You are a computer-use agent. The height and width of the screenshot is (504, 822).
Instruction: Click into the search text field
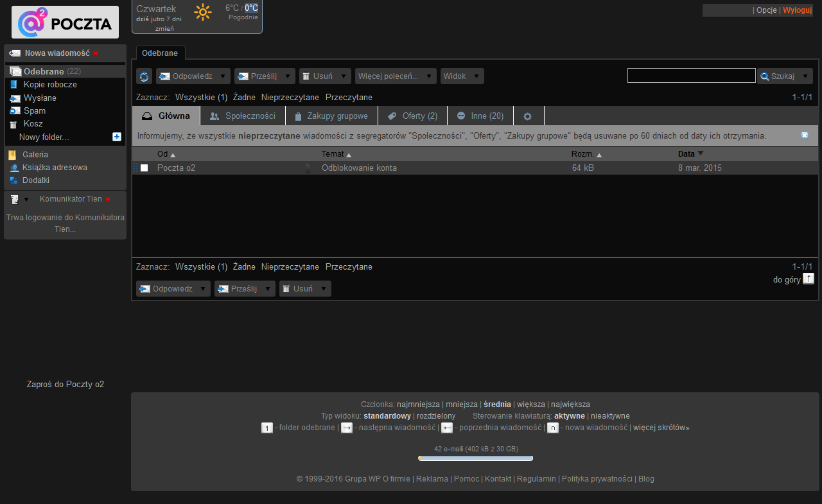[x=691, y=76]
